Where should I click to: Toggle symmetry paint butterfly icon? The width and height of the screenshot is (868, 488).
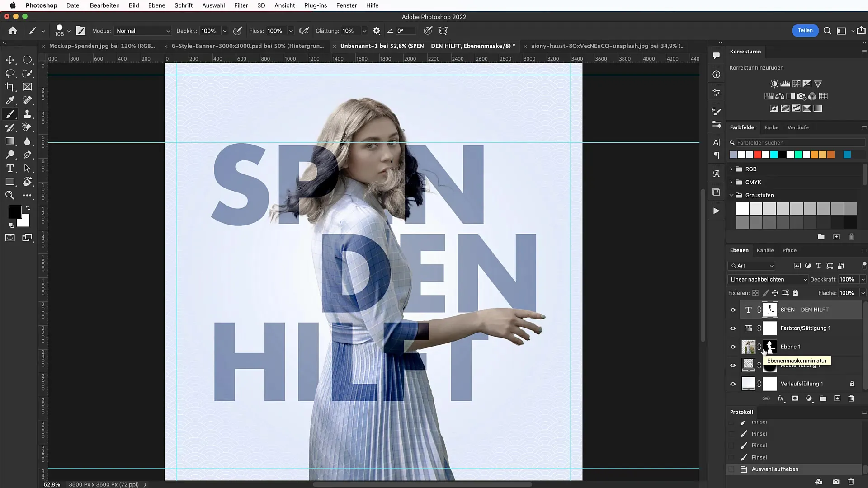(x=443, y=31)
